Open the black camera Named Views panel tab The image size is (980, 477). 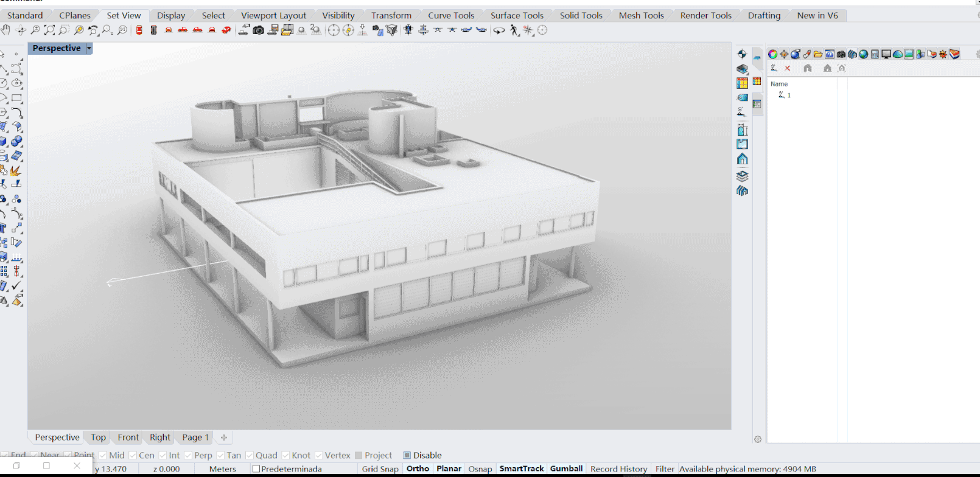(x=841, y=54)
